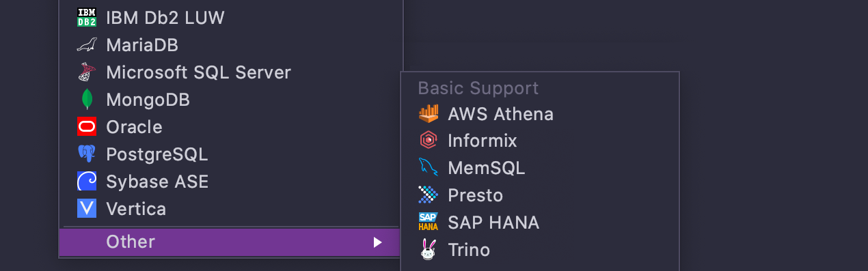
Task: Click the red Oracle icon
Action: point(87,127)
